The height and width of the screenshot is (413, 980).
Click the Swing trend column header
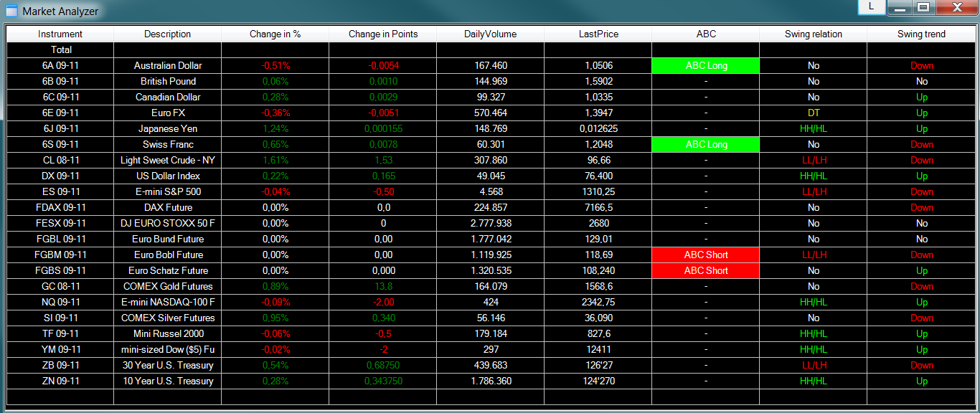[921, 34]
